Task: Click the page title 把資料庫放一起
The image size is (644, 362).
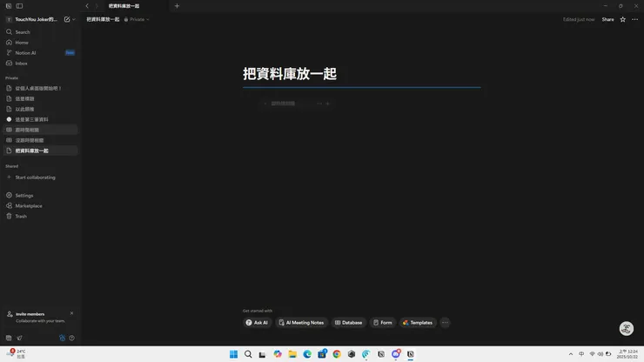Action: point(290,74)
